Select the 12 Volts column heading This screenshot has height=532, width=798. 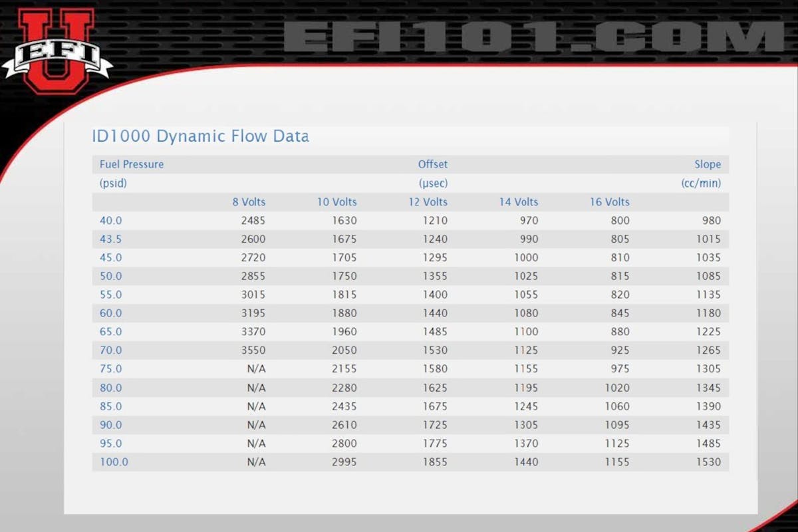point(428,202)
